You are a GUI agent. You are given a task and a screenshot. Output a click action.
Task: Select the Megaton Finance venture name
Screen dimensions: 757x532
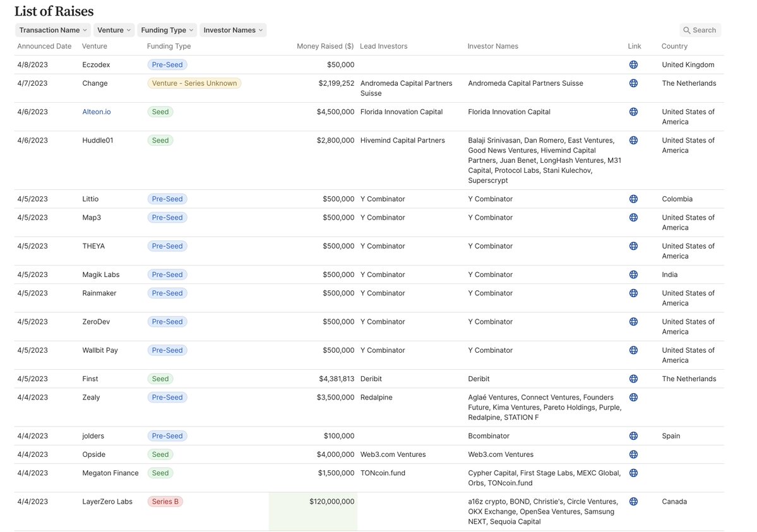click(110, 473)
